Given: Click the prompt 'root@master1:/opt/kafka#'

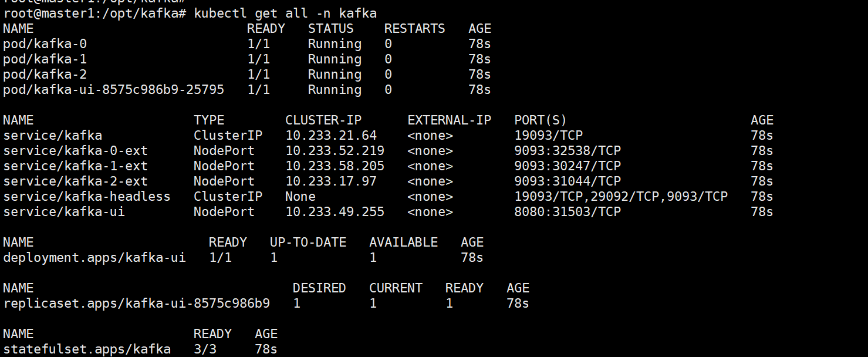Looking at the screenshot, I should 94,14.
